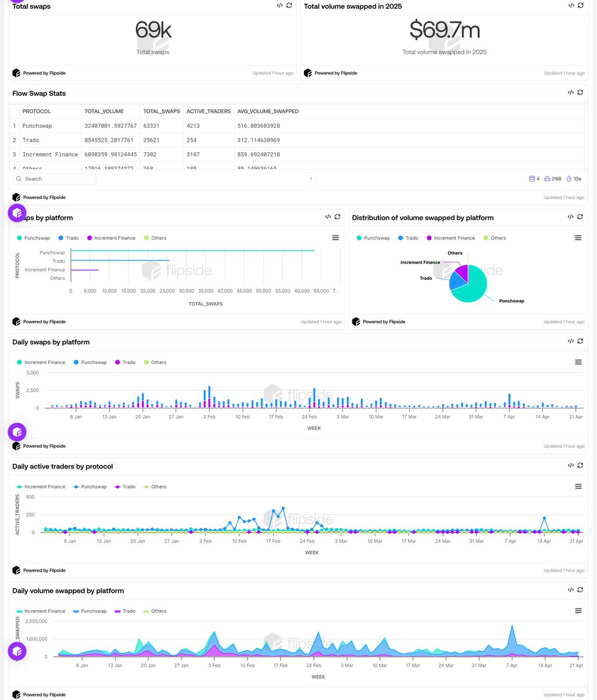Open the menu on the volume distribution pie chart
Screen dimensions: 597x700
pyautogui.click(x=578, y=237)
